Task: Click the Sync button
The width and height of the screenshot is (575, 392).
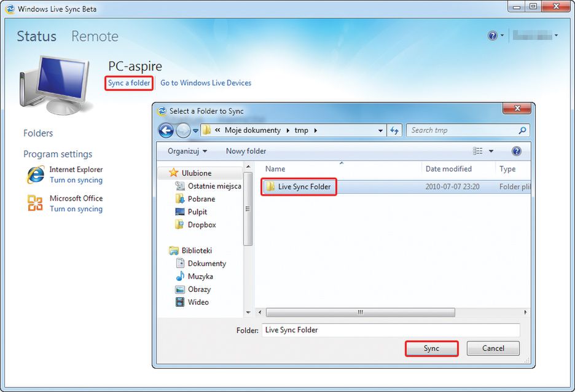Action: pos(432,348)
